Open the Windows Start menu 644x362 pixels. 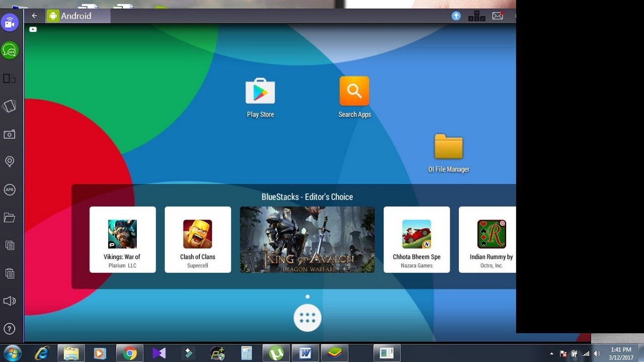click(x=12, y=353)
